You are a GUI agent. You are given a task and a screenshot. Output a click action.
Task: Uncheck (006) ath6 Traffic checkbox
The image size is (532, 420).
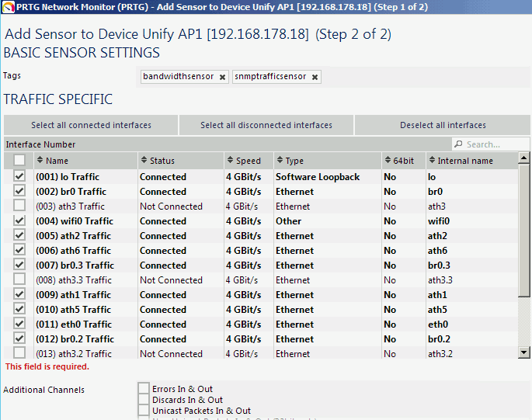pos(19,250)
